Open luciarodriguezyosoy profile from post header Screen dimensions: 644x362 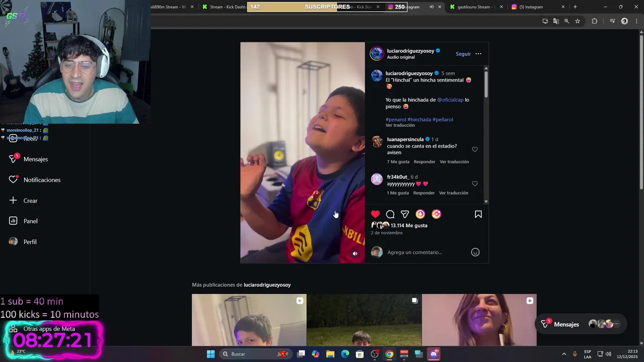point(410,51)
